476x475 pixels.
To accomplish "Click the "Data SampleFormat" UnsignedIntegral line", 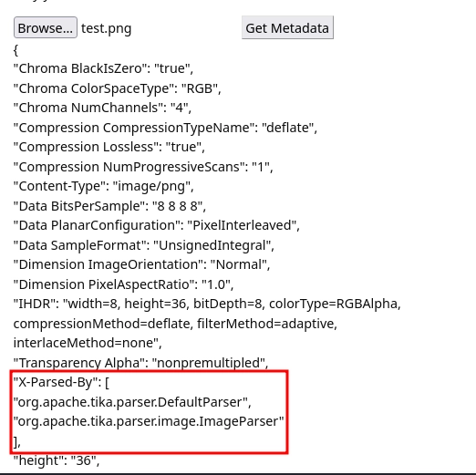I will tap(144, 245).
